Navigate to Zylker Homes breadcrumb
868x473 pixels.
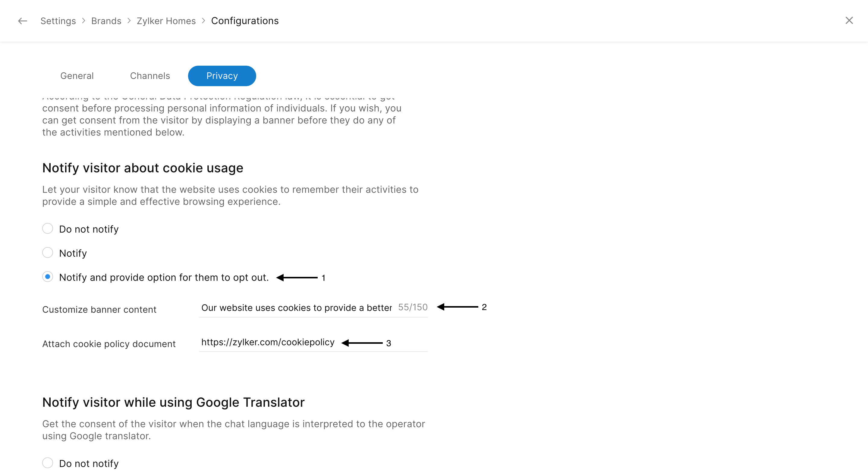[x=166, y=21]
